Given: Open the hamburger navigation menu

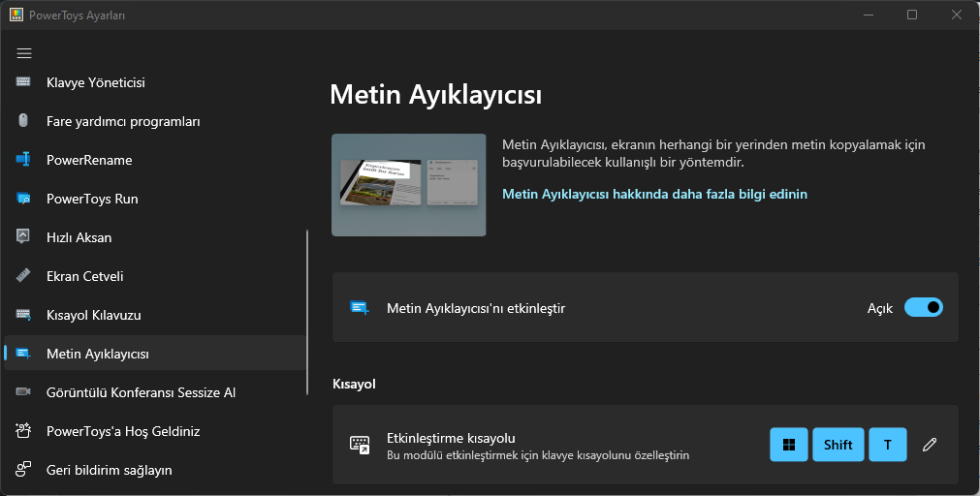Looking at the screenshot, I should coord(24,53).
